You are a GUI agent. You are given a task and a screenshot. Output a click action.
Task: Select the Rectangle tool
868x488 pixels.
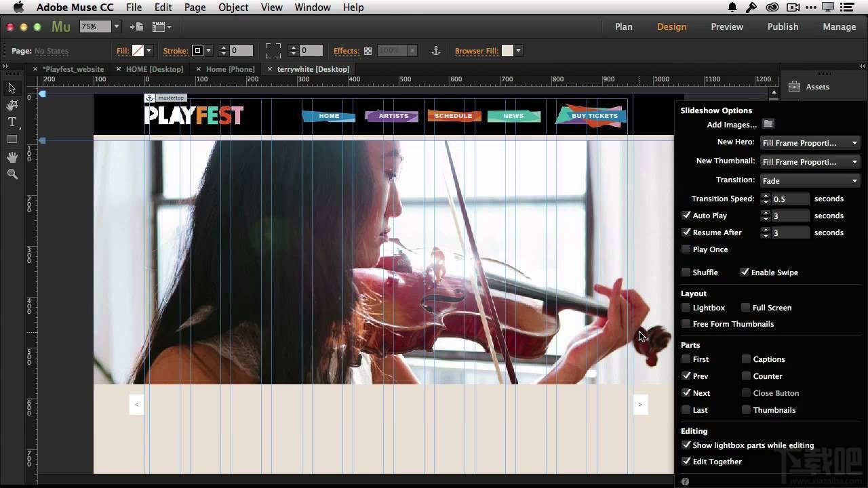[x=11, y=139]
